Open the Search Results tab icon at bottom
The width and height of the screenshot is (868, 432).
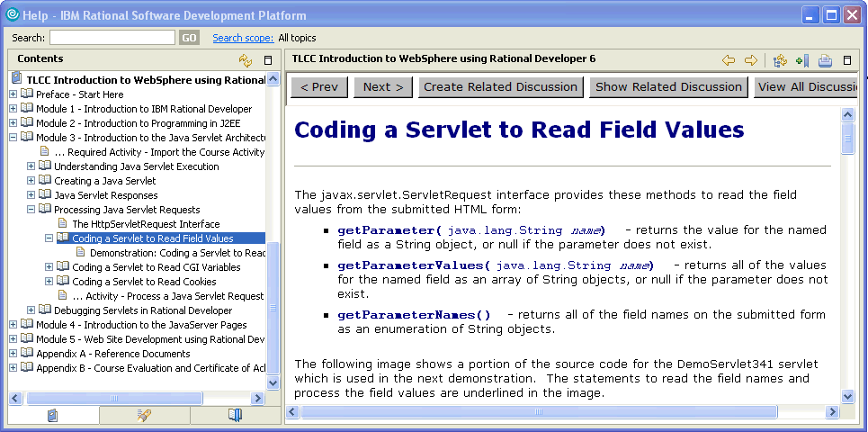(x=145, y=415)
